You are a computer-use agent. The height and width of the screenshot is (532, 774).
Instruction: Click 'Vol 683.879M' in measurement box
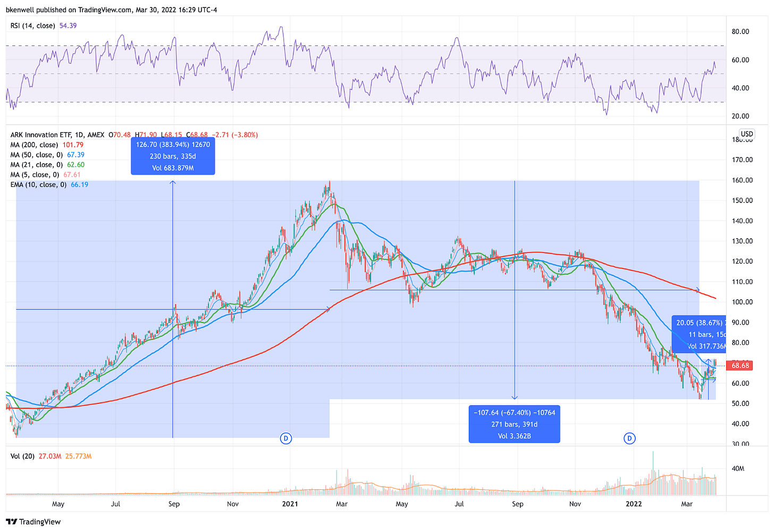(x=173, y=168)
